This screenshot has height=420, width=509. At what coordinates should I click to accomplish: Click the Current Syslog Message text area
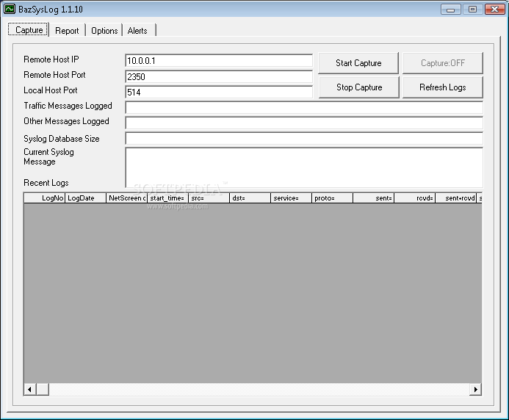point(304,167)
